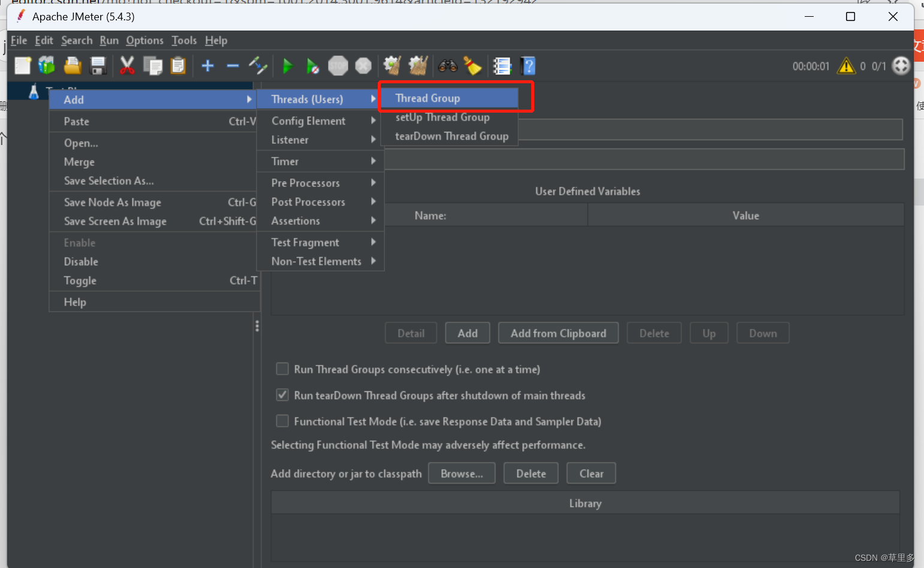Select Save Node As Image
The width and height of the screenshot is (924, 568).
(154, 202)
